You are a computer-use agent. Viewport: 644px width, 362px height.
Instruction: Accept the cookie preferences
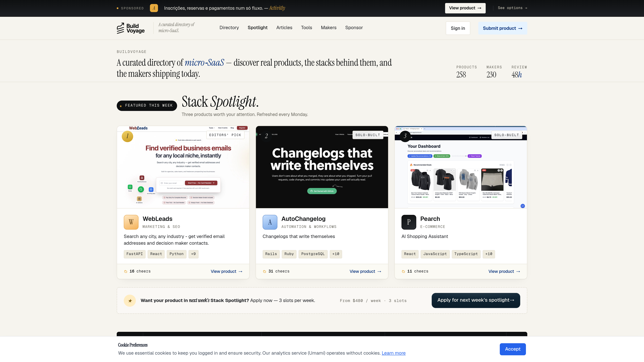[513, 349]
